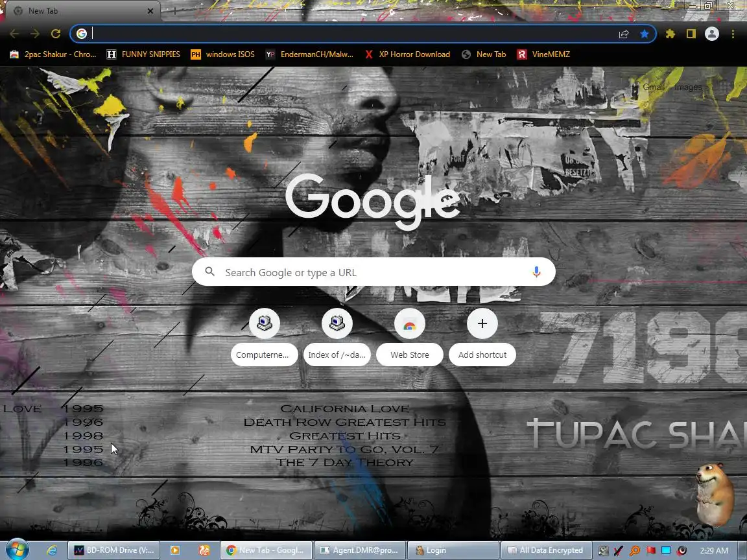Click the Images link
Image resolution: width=747 pixels, height=560 pixels.
688,87
